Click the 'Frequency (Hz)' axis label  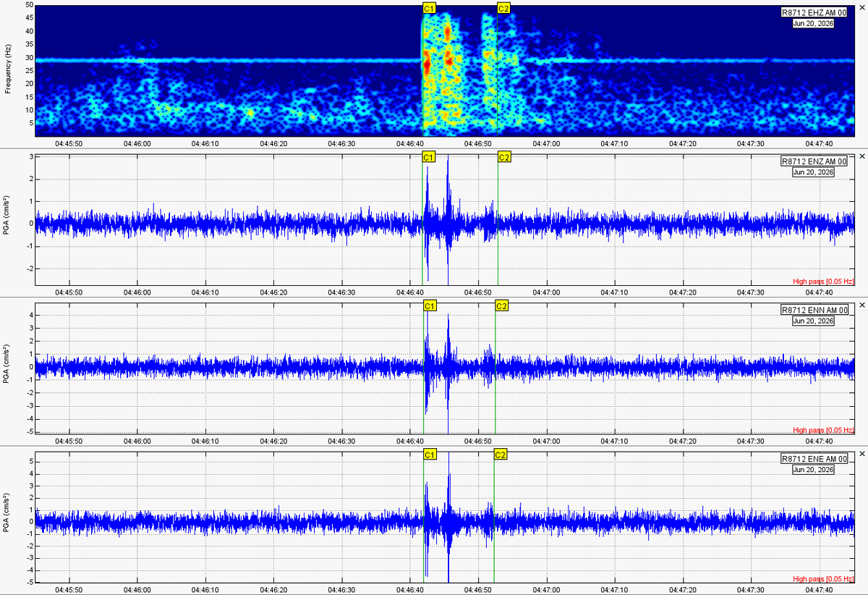7,70
